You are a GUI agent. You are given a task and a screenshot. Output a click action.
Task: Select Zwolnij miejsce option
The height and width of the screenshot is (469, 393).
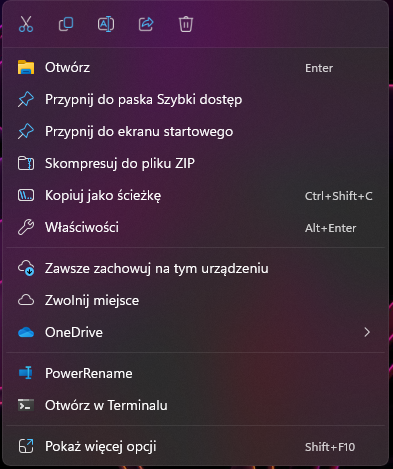pyautogui.click(x=195, y=300)
